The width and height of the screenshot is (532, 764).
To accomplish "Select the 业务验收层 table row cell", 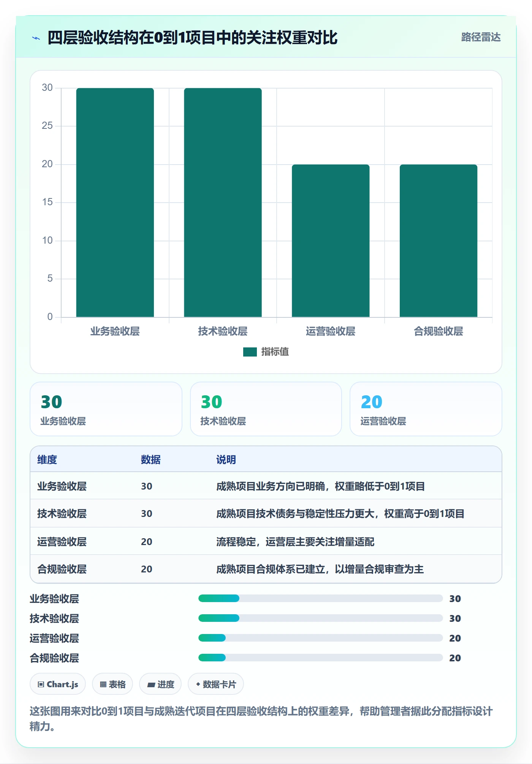I will click(x=62, y=487).
